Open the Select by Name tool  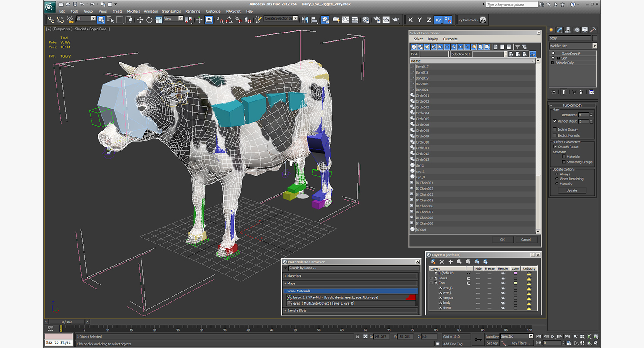click(x=110, y=20)
